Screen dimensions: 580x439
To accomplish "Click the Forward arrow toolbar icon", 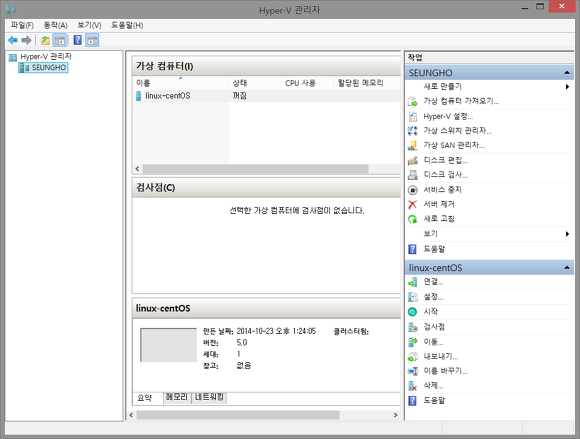I will click(x=26, y=40).
